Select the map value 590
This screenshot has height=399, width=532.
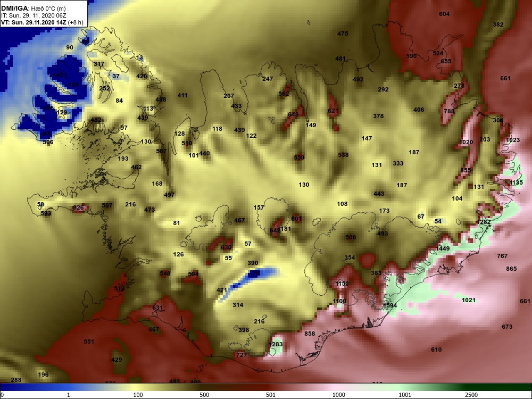pyautogui.click(x=411, y=56)
